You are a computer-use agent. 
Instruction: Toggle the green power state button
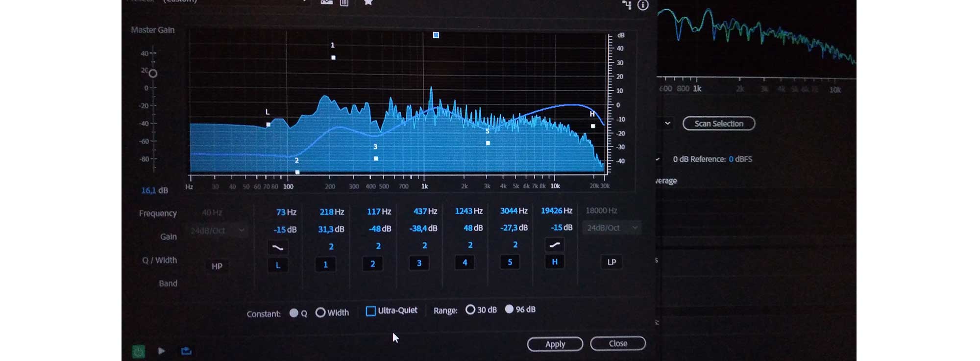[139, 351]
